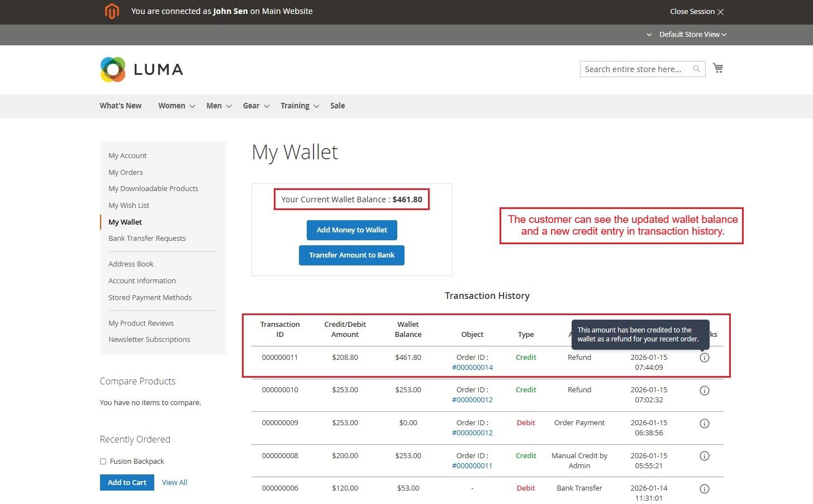This screenshot has height=504, width=813.
Task: Open the Sale menu item
Action: click(x=337, y=106)
